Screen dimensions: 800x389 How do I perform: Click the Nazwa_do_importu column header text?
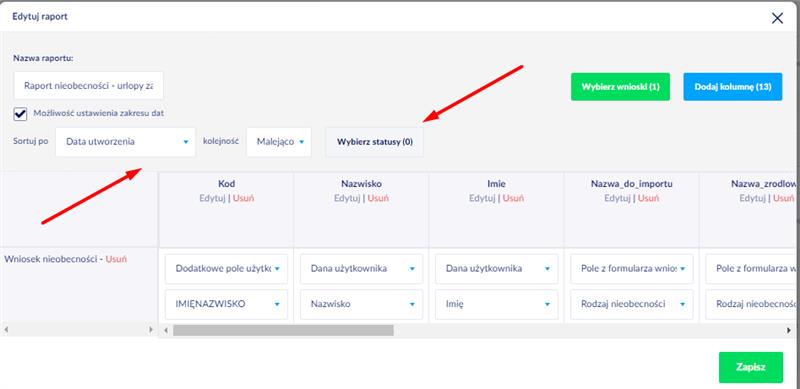coord(631,184)
